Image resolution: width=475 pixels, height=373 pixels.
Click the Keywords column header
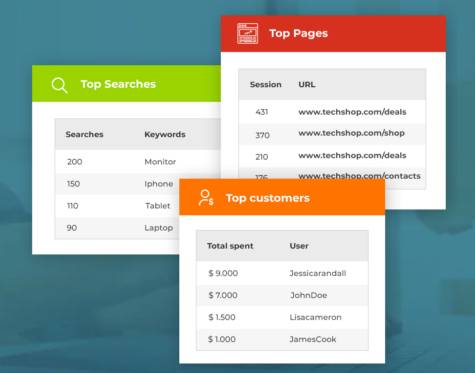165,135
